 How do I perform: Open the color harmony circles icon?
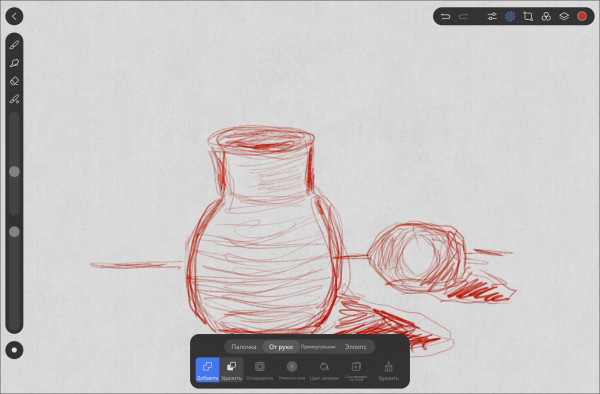click(x=546, y=16)
